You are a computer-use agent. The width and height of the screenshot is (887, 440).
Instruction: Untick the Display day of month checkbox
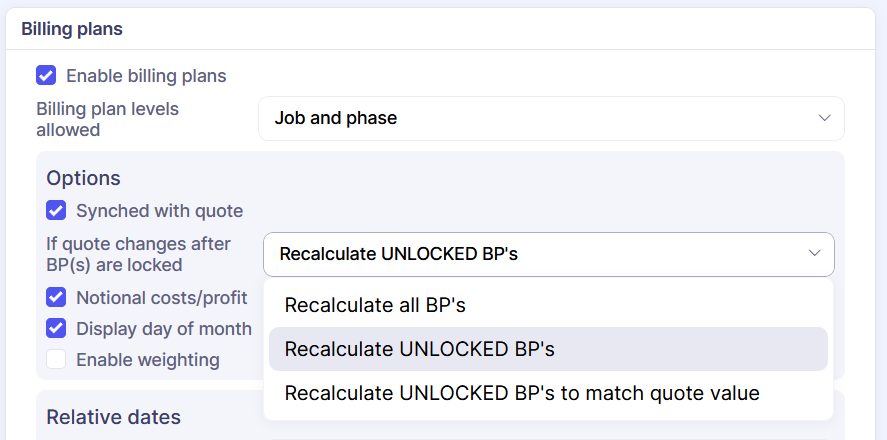tap(56, 328)
